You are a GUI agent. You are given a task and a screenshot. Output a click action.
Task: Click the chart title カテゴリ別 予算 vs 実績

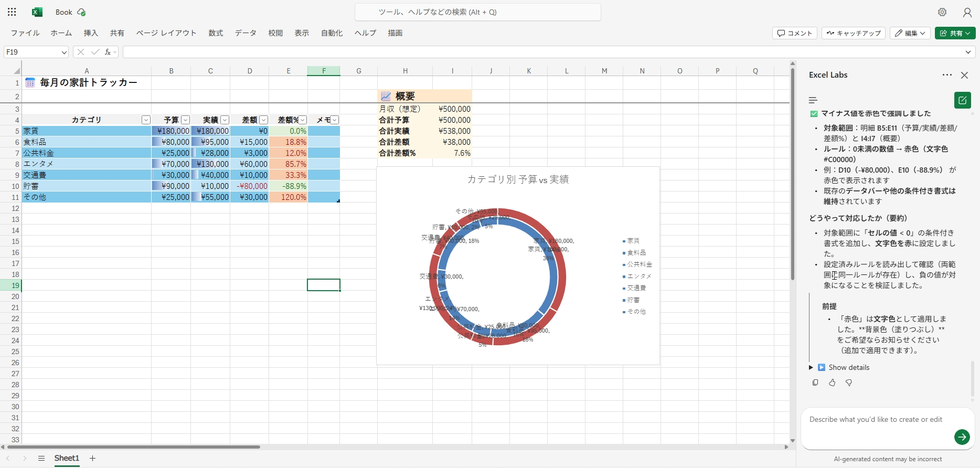tap(518, 179)
